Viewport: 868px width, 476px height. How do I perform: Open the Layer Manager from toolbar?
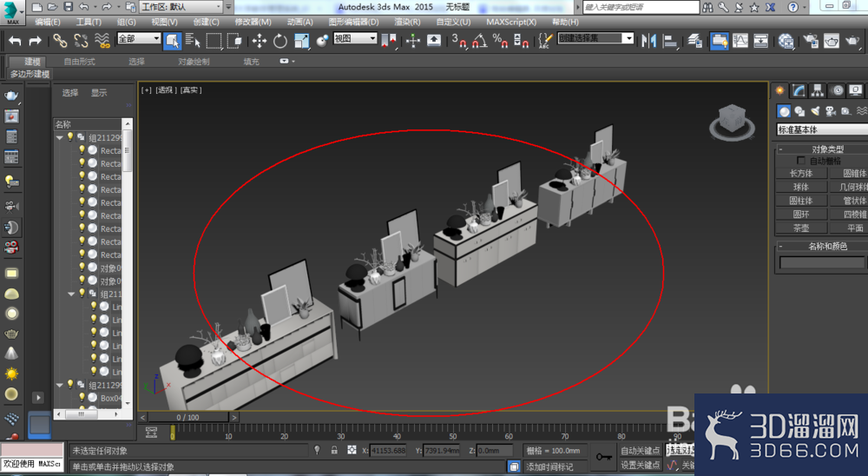[695, 41]
